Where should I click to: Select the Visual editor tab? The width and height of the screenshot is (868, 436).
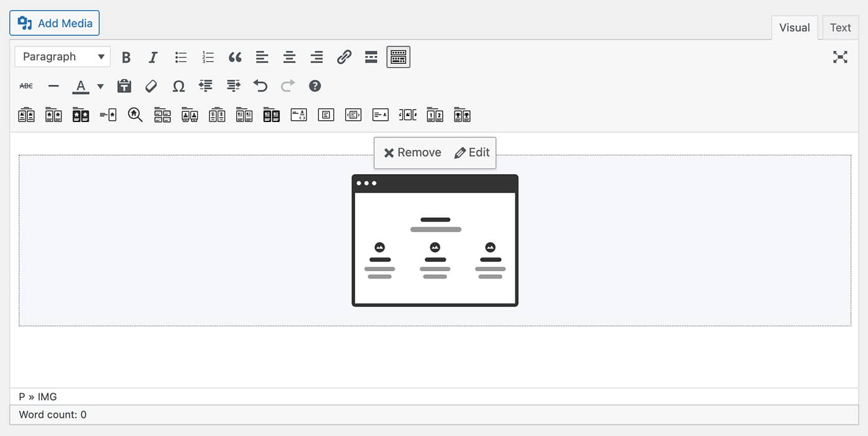point(794,28)
